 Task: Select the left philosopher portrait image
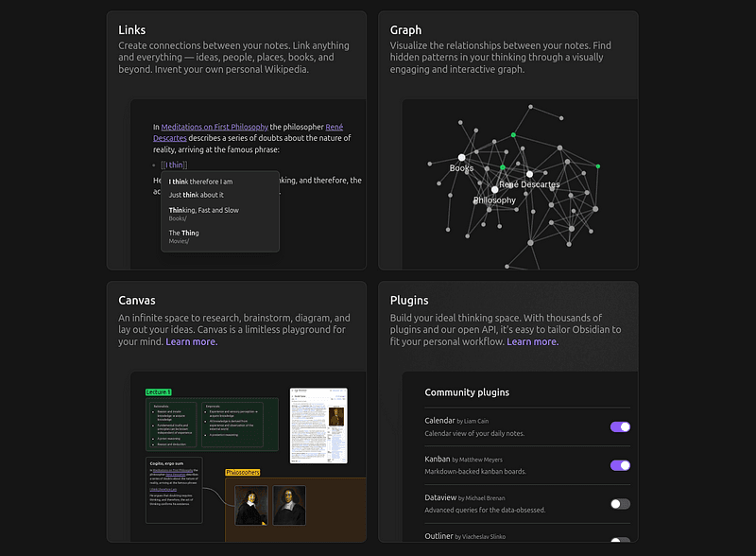(250, 505)
